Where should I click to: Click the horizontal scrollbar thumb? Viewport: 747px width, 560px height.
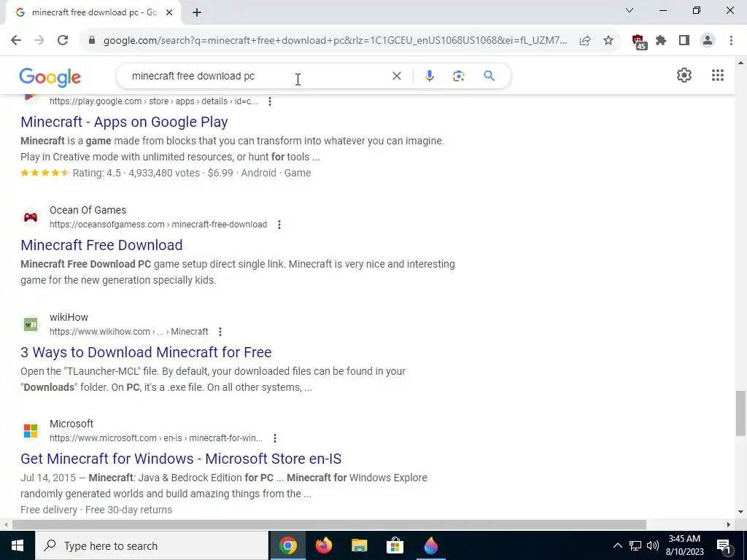click(329, 525)
